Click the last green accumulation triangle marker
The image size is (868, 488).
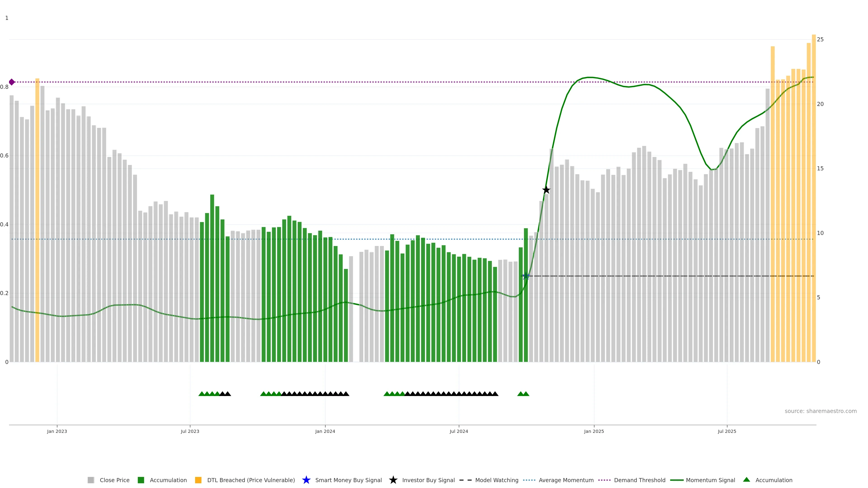point(526,394)
